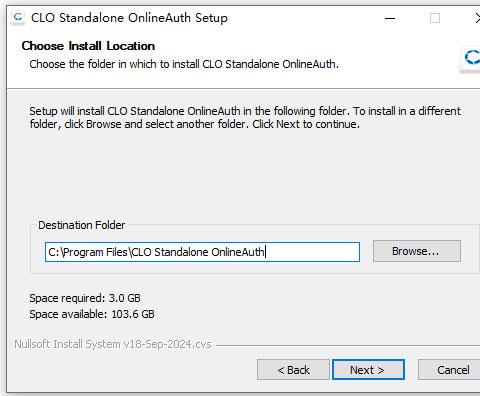Viewport: 480px width, 396px height.
Task: Go to previous step with Back
Action: (293, 370)
